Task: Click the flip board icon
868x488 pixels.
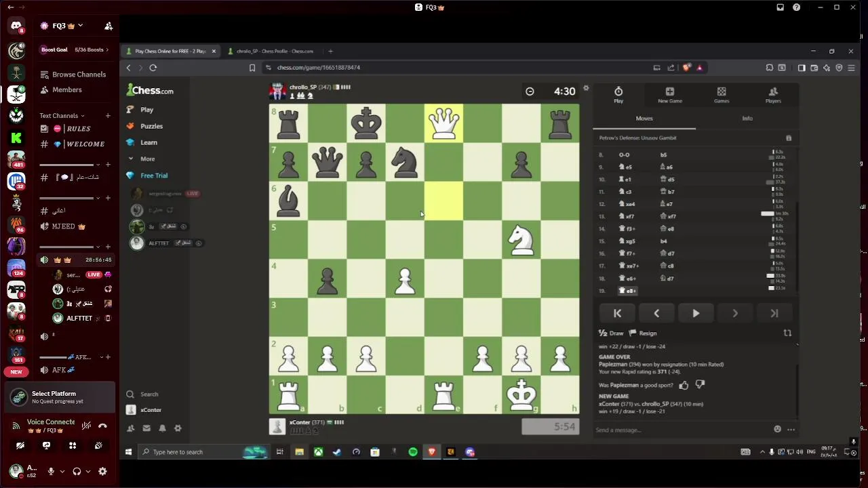Action: point(787,333)
